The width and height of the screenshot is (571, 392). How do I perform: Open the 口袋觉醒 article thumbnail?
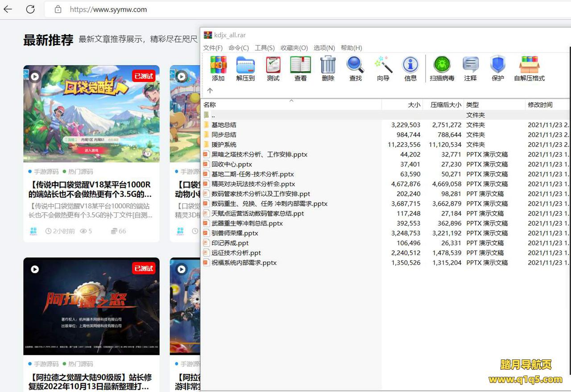[x=91, y=113]
